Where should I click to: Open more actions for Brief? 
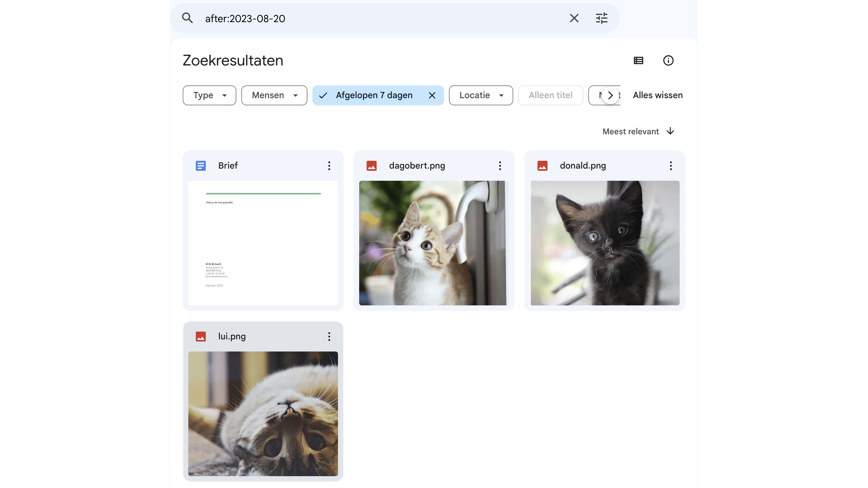click(x=329, y=166)
